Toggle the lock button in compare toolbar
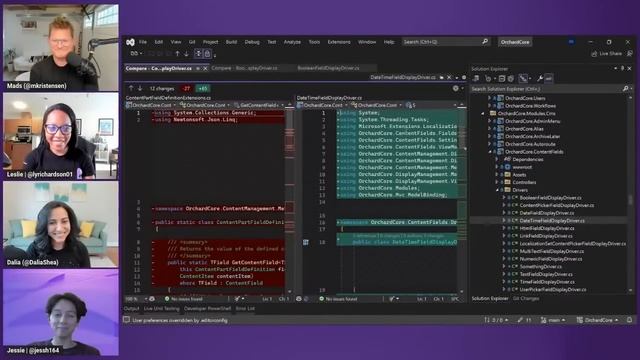 click(207, 53)
